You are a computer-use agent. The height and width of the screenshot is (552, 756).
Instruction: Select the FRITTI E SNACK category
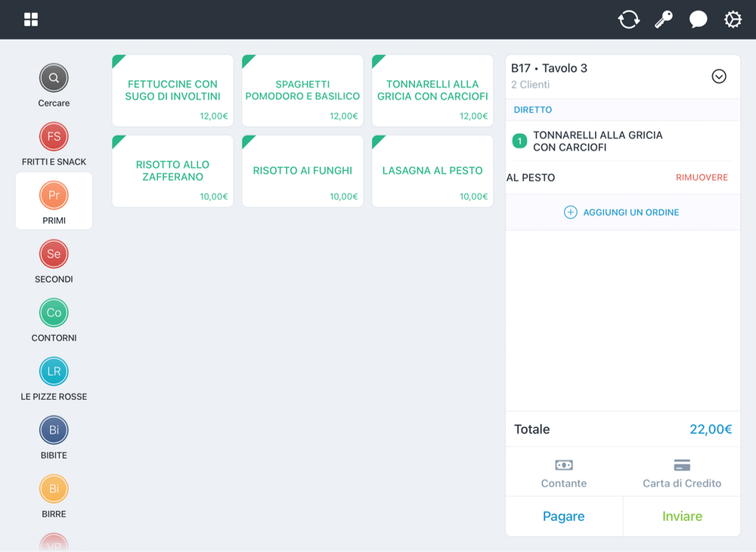(x=54, y=144)
